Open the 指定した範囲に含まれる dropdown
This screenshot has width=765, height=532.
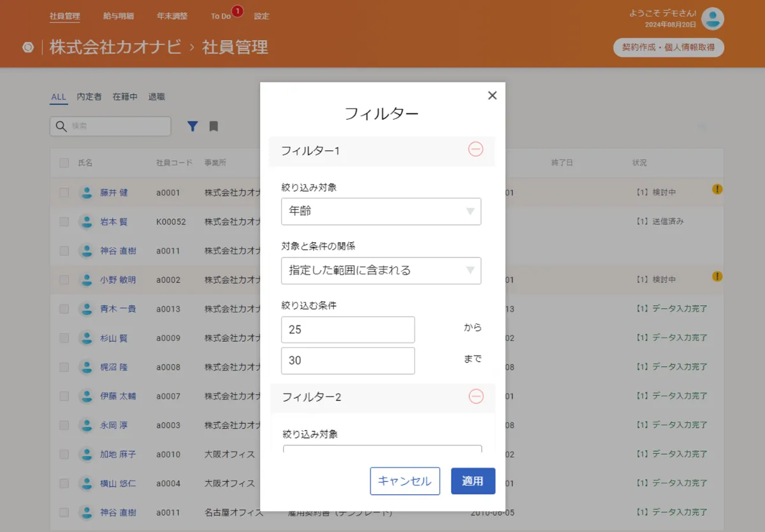[x=381, y=270]
